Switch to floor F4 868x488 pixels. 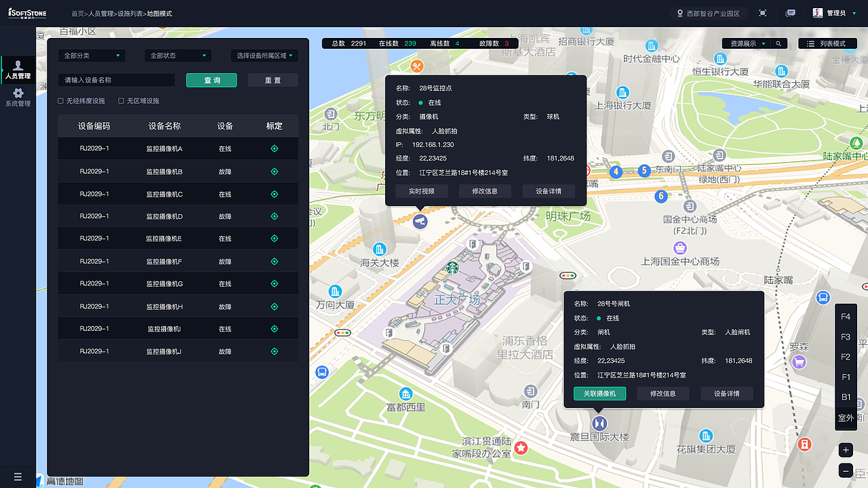point(846,317)
